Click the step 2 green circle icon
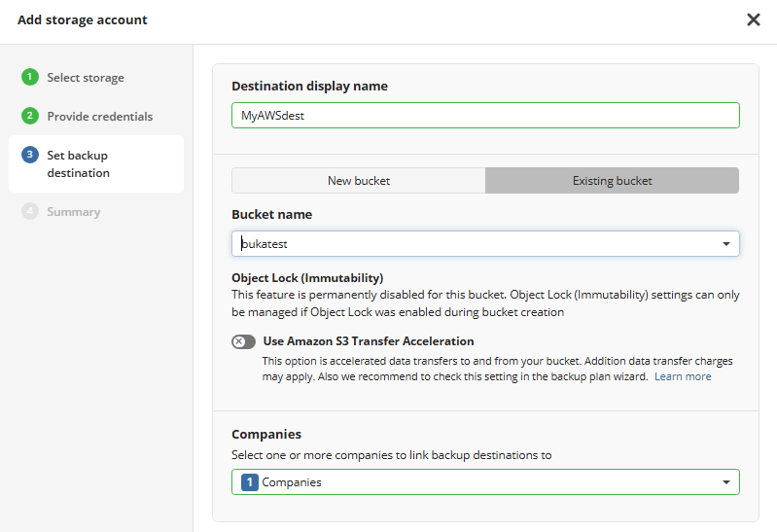Screen dimensions: 777x532 [x=30, y=116]
